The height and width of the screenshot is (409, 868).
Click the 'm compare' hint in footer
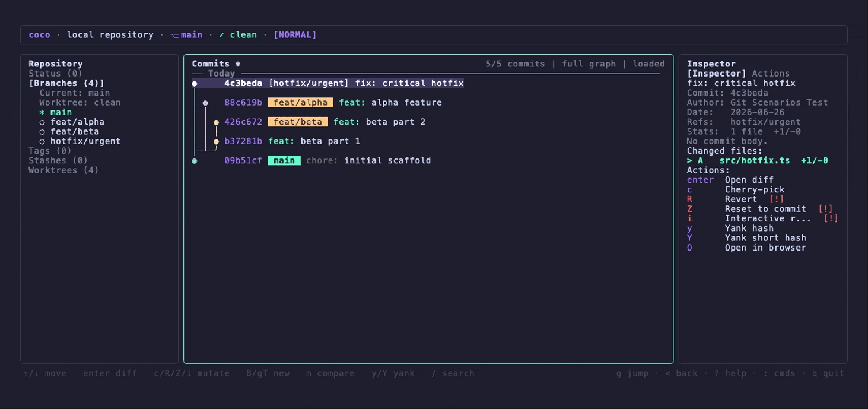tap(330, 373)
